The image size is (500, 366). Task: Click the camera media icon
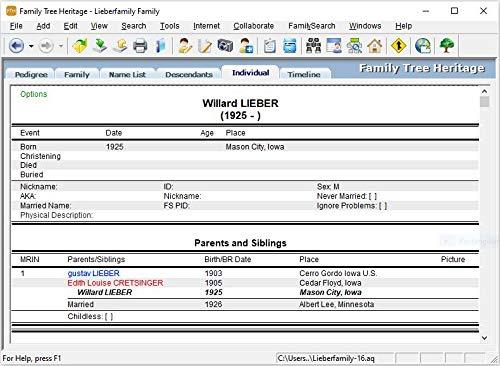pos(225,46)
